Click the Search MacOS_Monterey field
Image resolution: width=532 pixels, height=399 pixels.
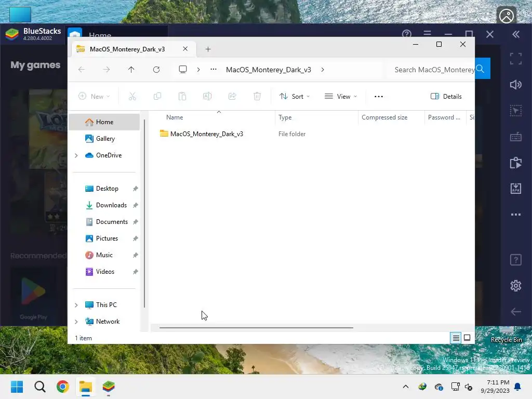pos(431,70)
